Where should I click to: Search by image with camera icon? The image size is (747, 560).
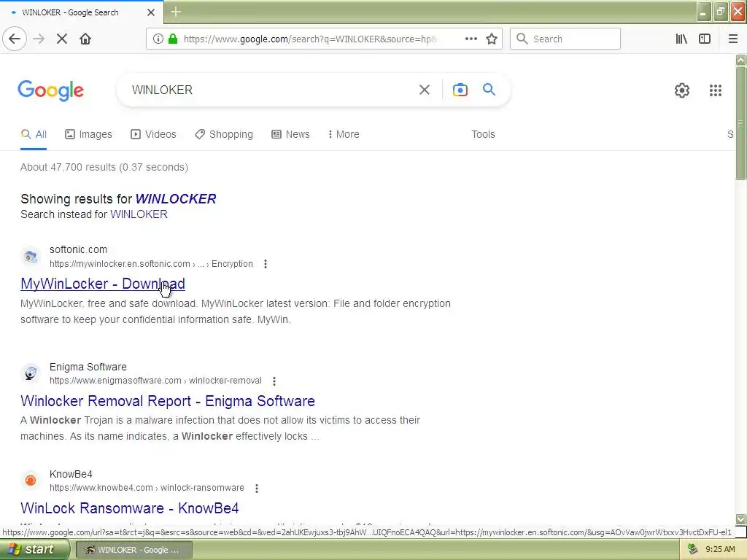point(460,90)
